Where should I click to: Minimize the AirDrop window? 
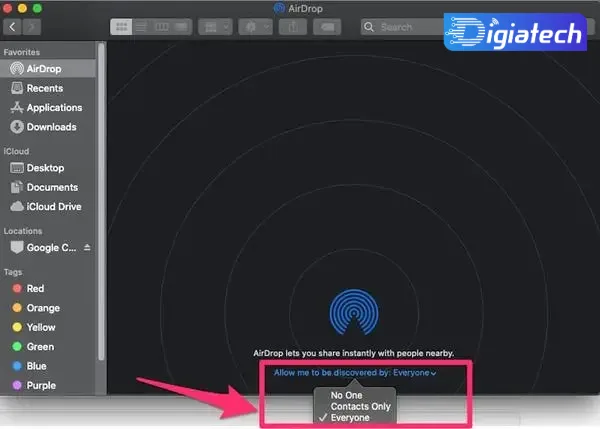tap(22, 8)
